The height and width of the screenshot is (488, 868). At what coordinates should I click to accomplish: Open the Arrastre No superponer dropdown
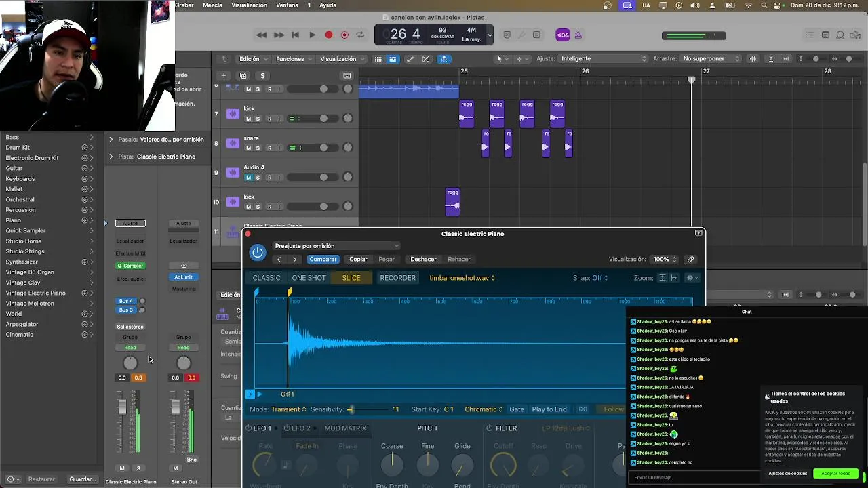(x=711, y=59)
